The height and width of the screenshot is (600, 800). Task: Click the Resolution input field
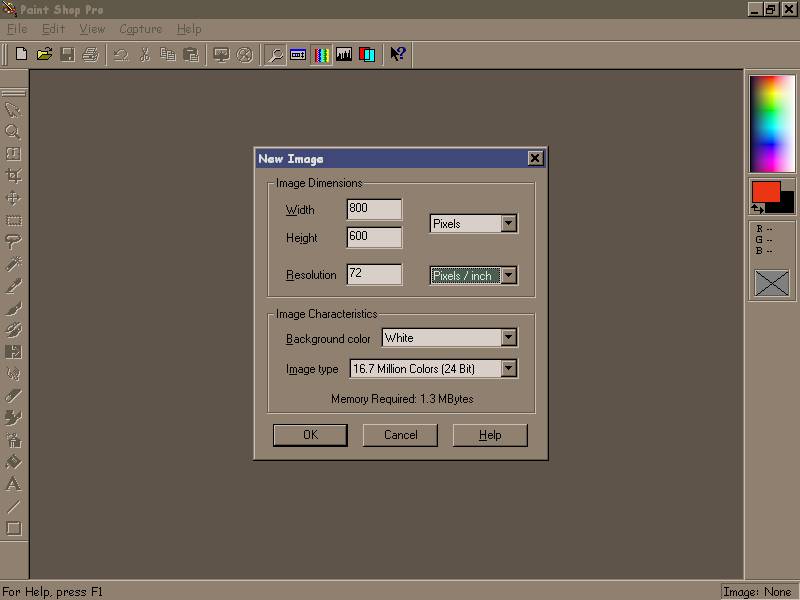click(x=374, y=274)
